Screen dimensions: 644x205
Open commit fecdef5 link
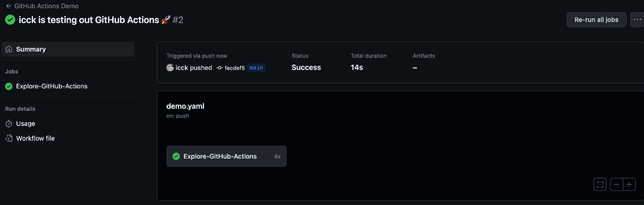point(235,68)
